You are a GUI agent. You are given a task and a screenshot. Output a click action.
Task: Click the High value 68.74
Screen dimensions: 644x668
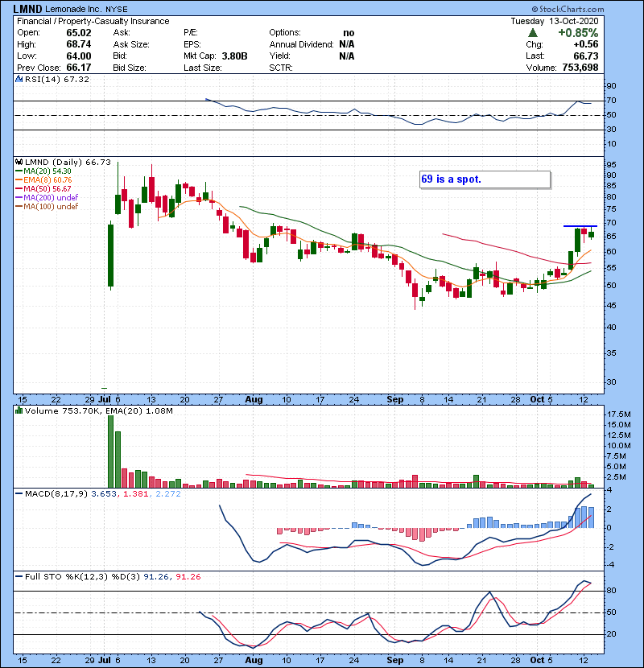[x=78, y=44]
